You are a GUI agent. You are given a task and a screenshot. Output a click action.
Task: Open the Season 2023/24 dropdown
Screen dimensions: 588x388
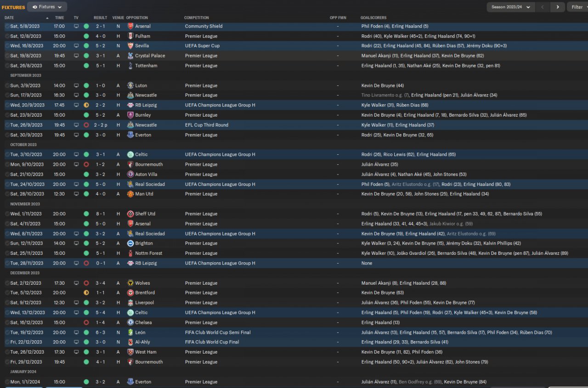511,7
